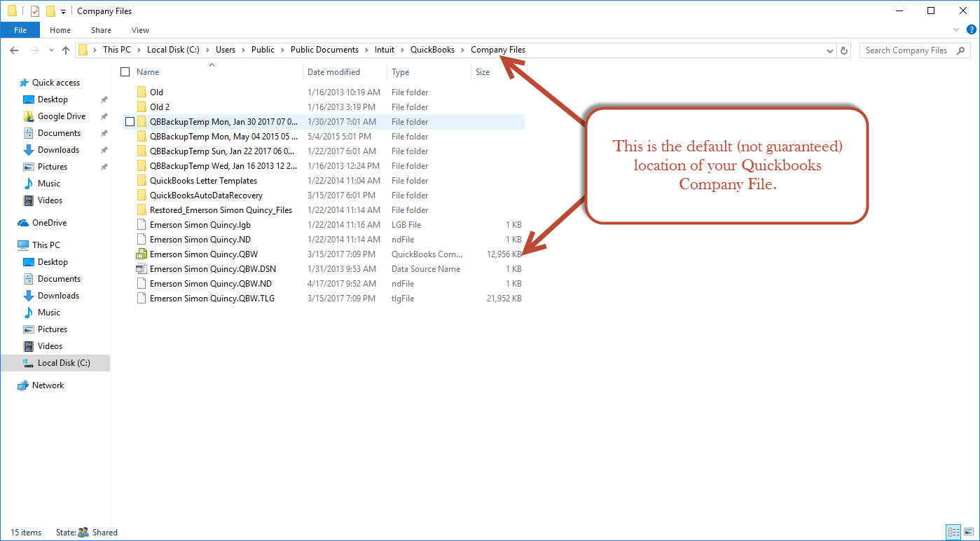Open the Customize Quick Access Toolbar dropdown

pos(63,11)
